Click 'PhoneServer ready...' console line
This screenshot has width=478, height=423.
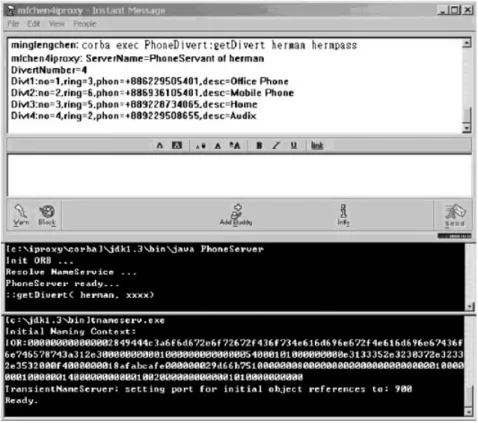(x=62, y=284)
